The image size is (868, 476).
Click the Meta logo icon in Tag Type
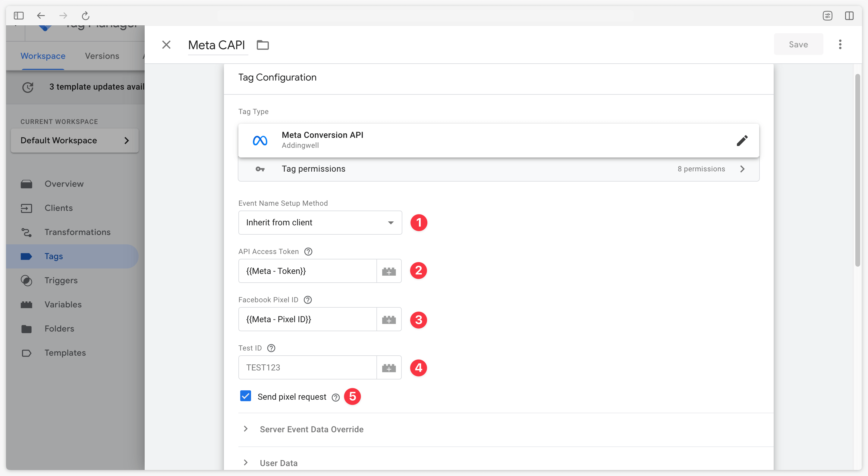coord(260,140)
